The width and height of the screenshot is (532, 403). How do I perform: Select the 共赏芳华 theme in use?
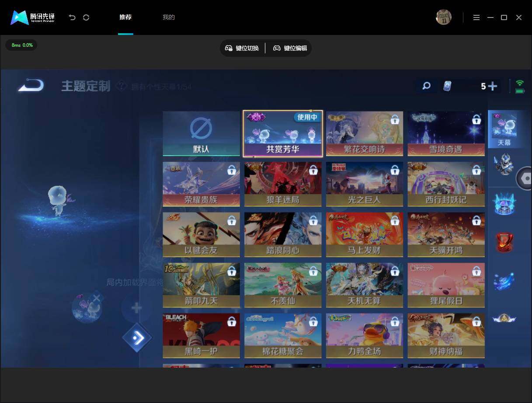click(283, 133)
